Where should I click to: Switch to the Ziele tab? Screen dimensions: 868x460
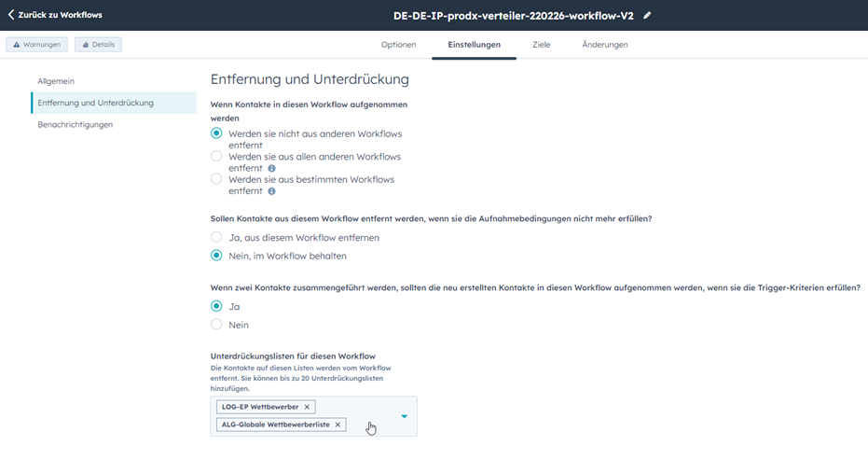click(x=541, y=45)
